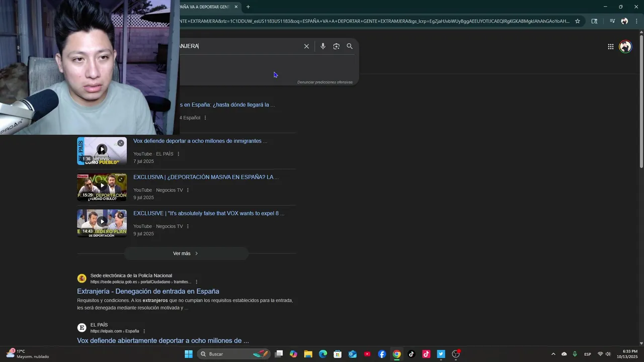
Task: Open 'Vox defiende deportar a ocho millones' video link
Action: coord(200,141)
